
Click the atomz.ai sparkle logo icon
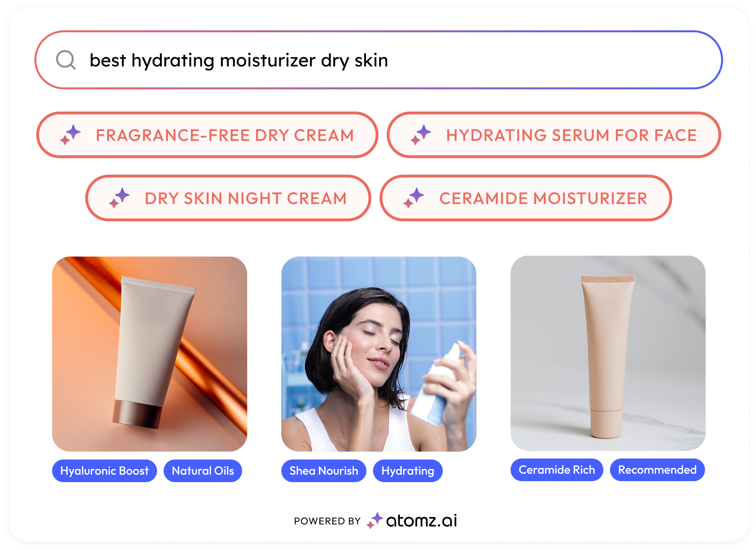coord(375,520)
